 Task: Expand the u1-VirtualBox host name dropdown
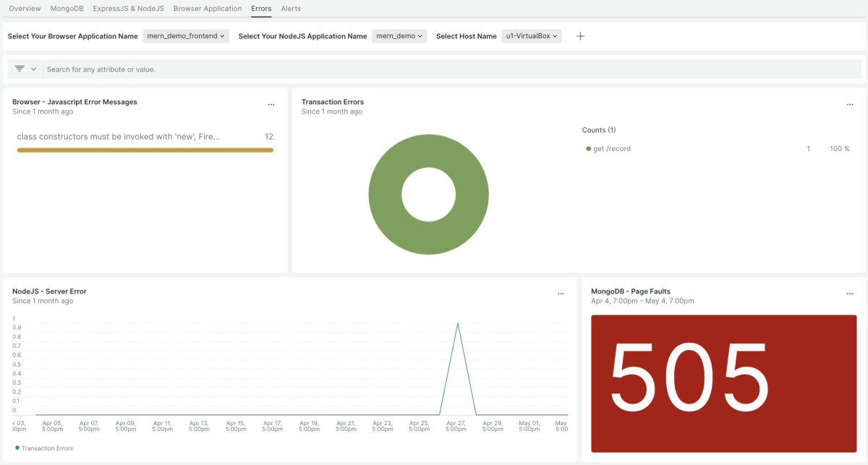point(532,36)
